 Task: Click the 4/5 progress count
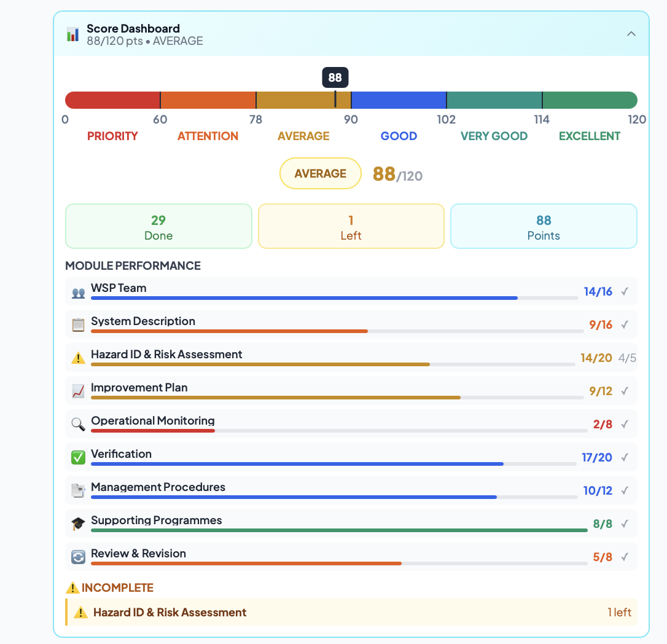coord(628,358)
